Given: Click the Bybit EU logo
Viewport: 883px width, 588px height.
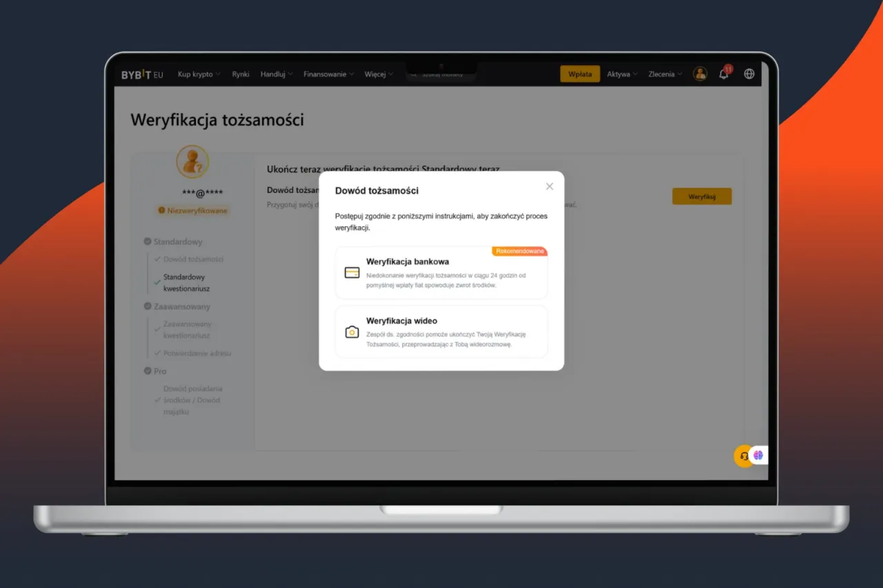Looking at the screenshot, I should click(142, 74).
